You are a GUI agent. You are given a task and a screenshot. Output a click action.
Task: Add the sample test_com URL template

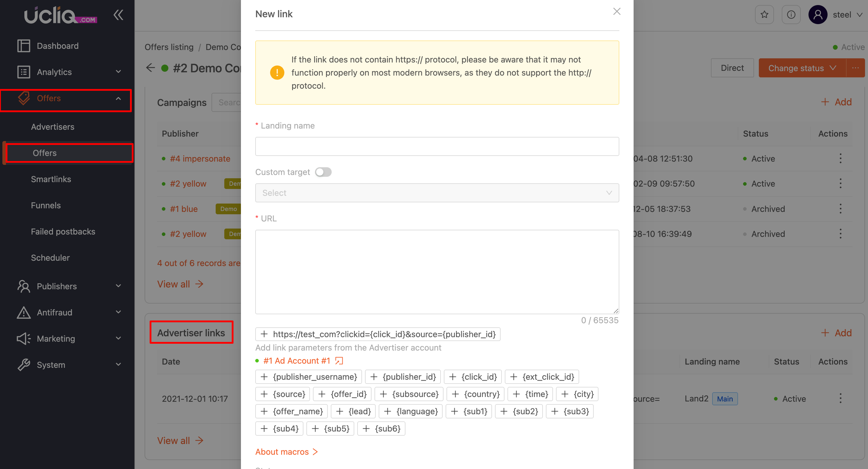pyautogui.click(x=377, y=334)
